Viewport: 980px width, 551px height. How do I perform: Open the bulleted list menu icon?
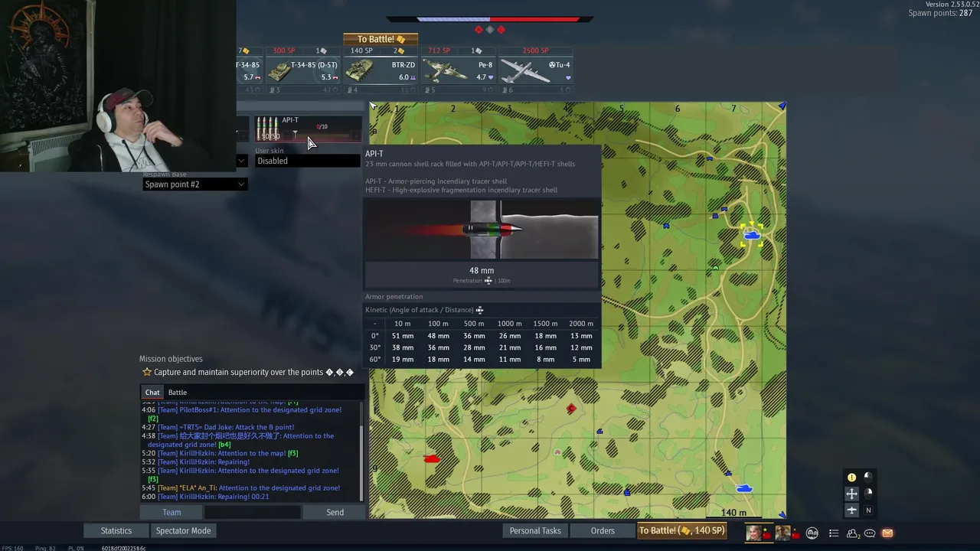coord(834,533)
